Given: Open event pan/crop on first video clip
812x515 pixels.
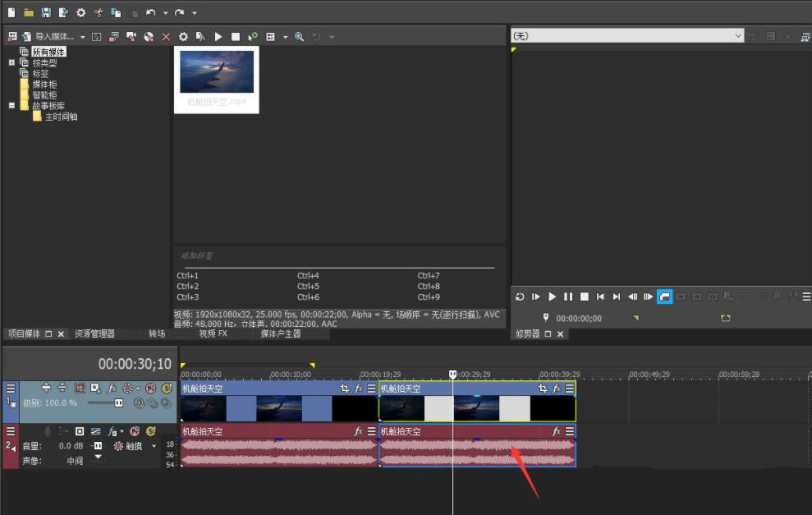Looking at the screenshot, I should pyautogui.click(x=346, y=389).
